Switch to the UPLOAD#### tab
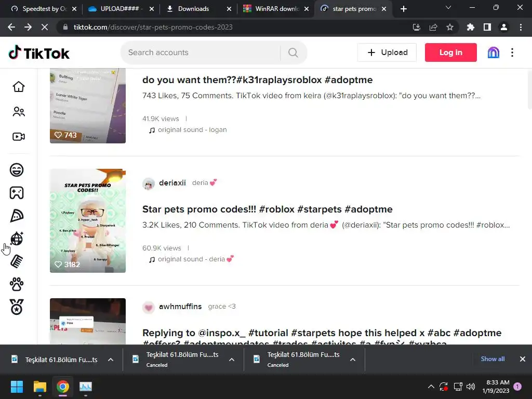532x399 pixels. pos(120,9)
